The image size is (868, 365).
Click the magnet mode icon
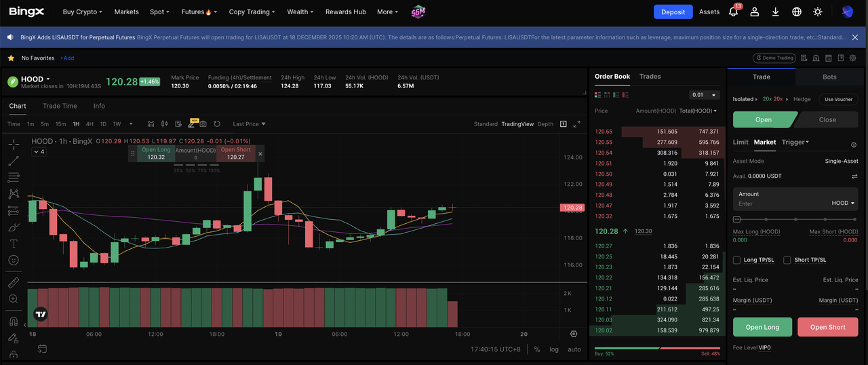click(14, 321)
